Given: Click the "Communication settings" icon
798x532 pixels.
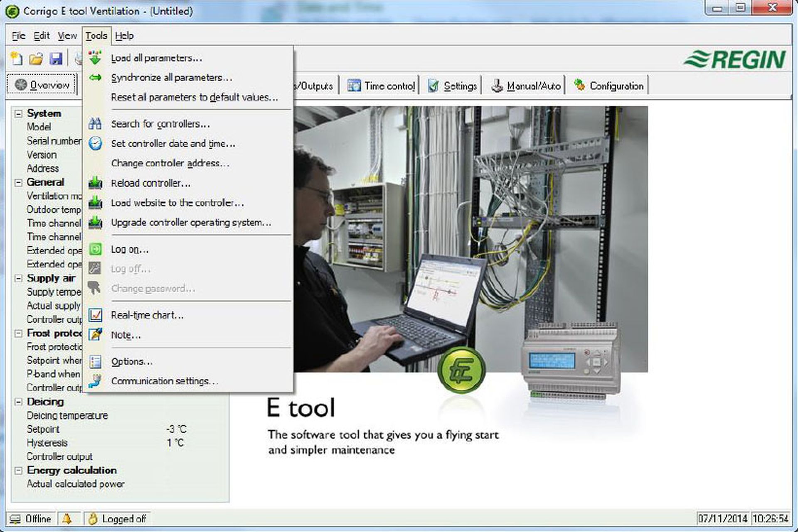Looking at the screenshot, I should (x=96, y=380).
